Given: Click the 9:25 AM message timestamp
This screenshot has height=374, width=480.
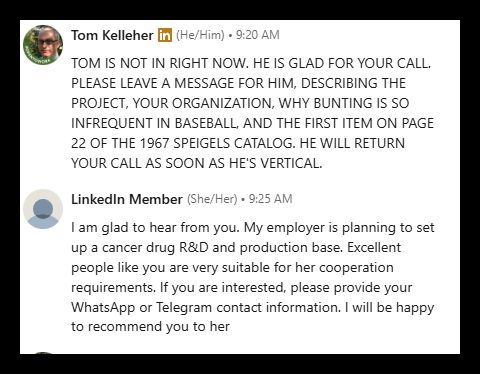Looking at the screenshot, I should click(271, 199).
